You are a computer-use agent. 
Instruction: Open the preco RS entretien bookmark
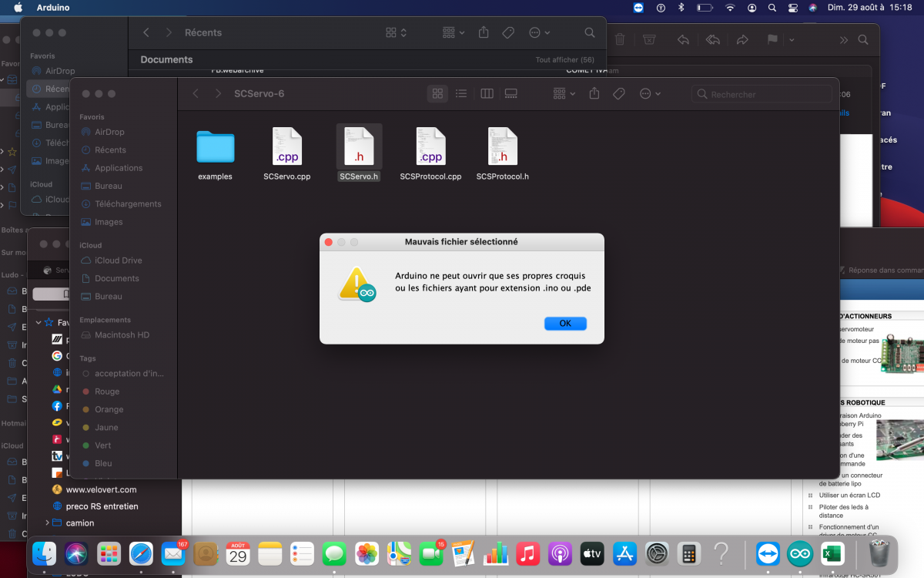102,506
